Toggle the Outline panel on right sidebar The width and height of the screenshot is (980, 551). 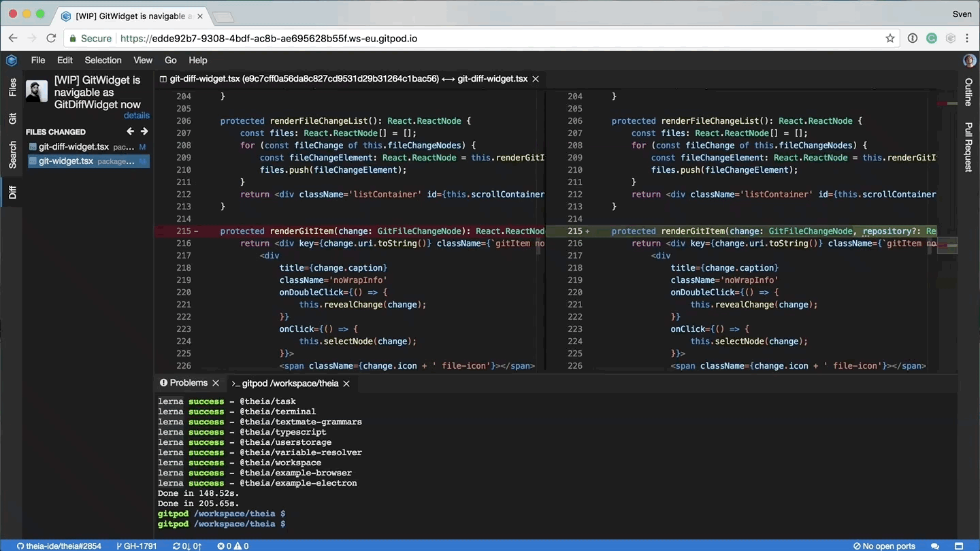(x=968, y=92)
